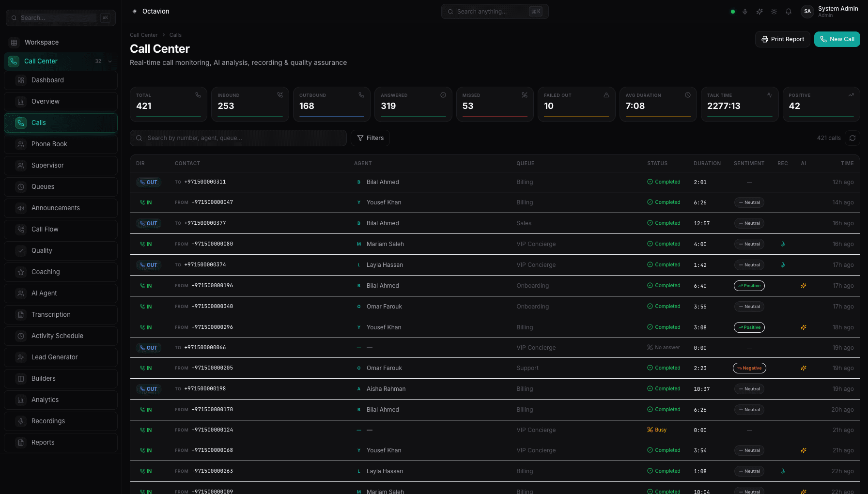The width and height of the screenshot is (868, 494).
Task: Click Print Report button
Action: tap(783, 39)
